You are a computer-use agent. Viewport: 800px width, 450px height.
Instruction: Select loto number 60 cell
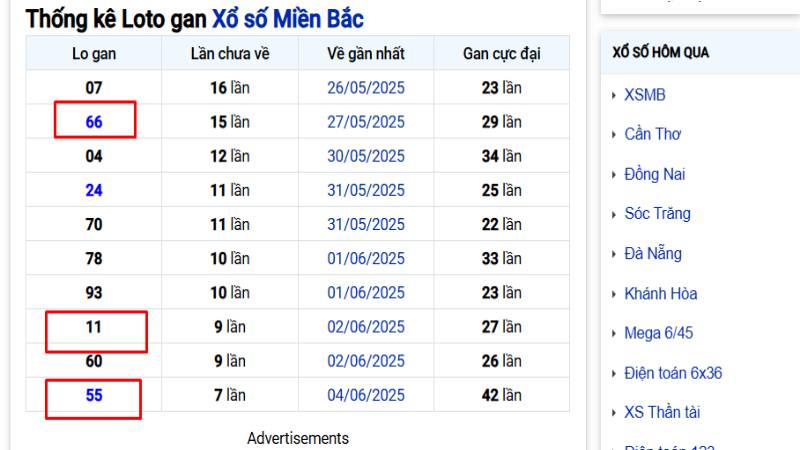click(x=94, y=361)
